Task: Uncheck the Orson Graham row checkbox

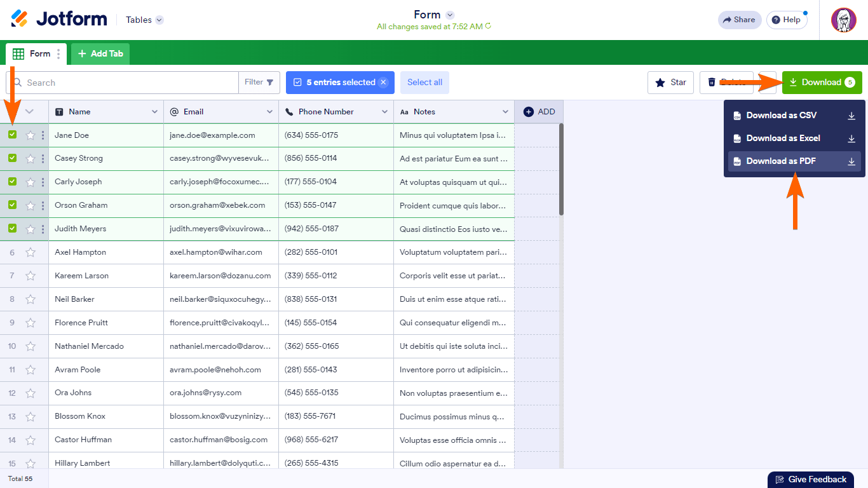Action: click(x=12, y=205)
